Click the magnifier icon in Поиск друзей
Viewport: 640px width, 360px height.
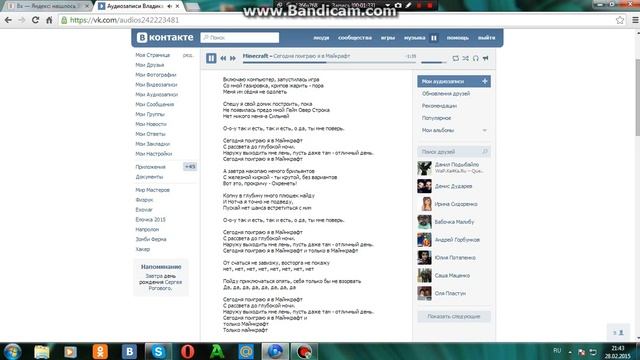485,151
